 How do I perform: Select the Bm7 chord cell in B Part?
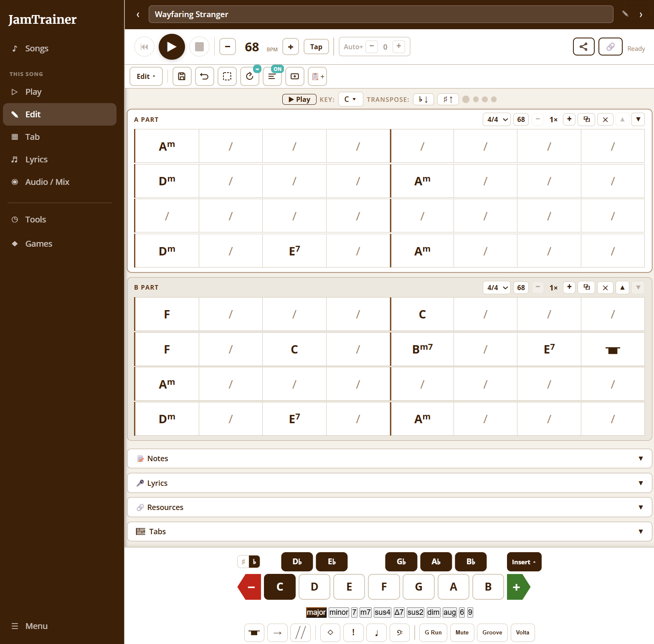[422, 349]
